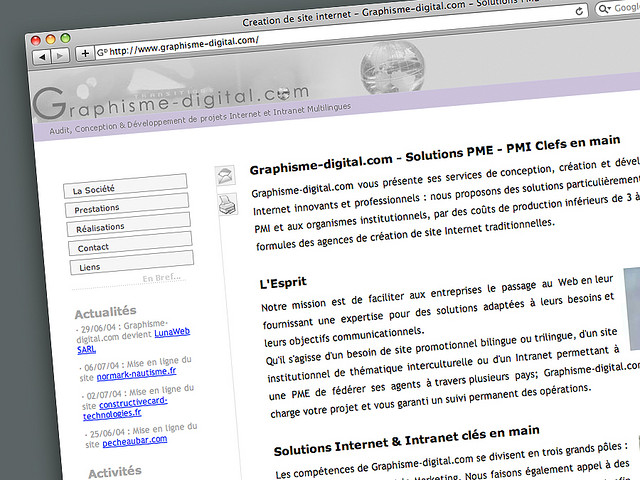Click the plus add bookmark button
Image resolution: width=640 pixels, height=480 pixels.
pyautogui.click(x=85, y=53)
